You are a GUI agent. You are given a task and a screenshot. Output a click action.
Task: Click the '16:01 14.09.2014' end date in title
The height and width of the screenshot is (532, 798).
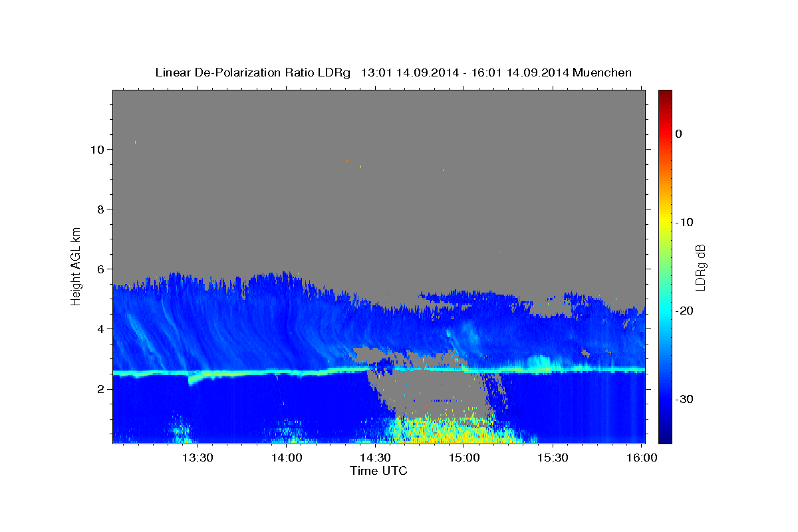pyautogui.click(x=519, y=72)
